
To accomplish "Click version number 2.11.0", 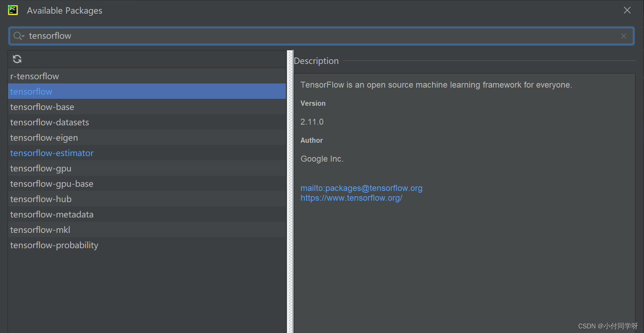I will coord(312,122).
